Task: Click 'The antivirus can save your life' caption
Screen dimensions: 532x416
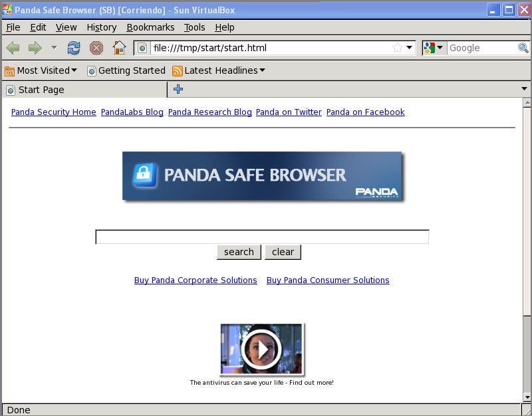Action: point(262,382)
